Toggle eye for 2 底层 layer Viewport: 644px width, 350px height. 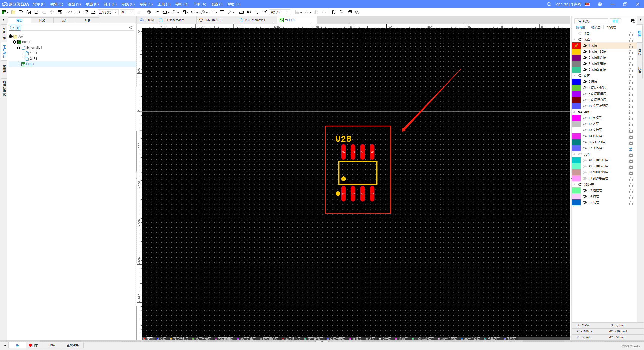585,82
